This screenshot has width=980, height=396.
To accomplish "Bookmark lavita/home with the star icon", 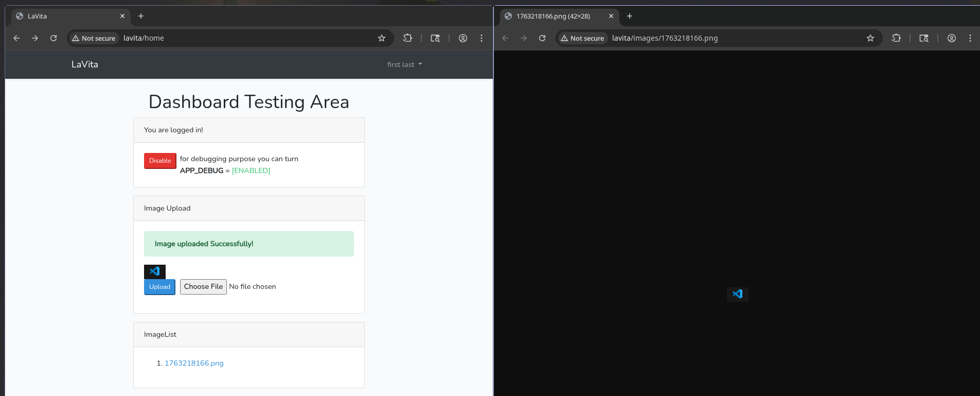I will (x=381, y=38).
